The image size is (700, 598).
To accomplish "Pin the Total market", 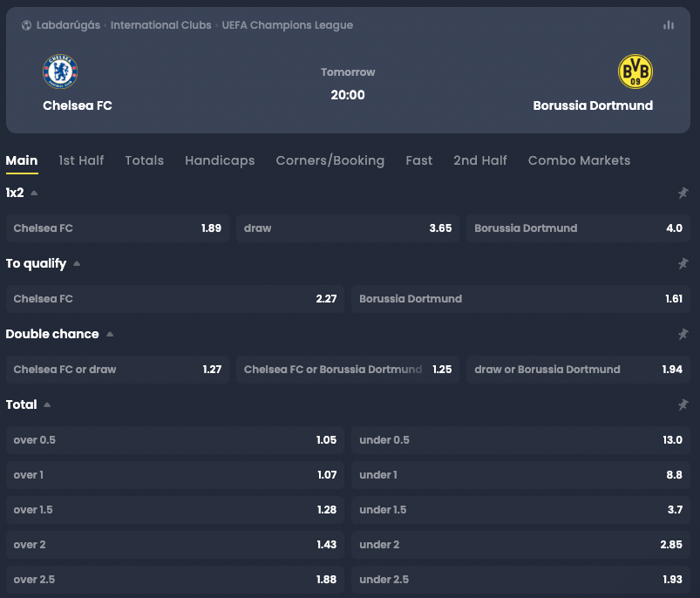I will point(683,404).
